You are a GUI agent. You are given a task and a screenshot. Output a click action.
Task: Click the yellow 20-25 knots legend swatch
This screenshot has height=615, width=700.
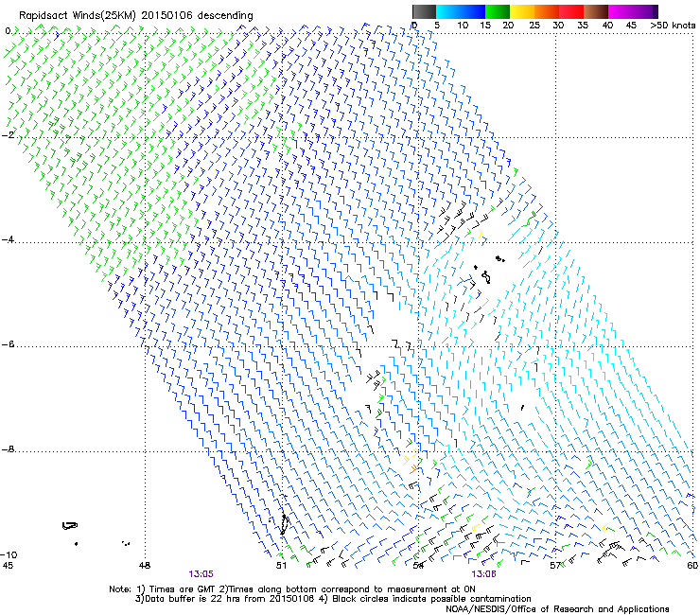coord(522,11)
